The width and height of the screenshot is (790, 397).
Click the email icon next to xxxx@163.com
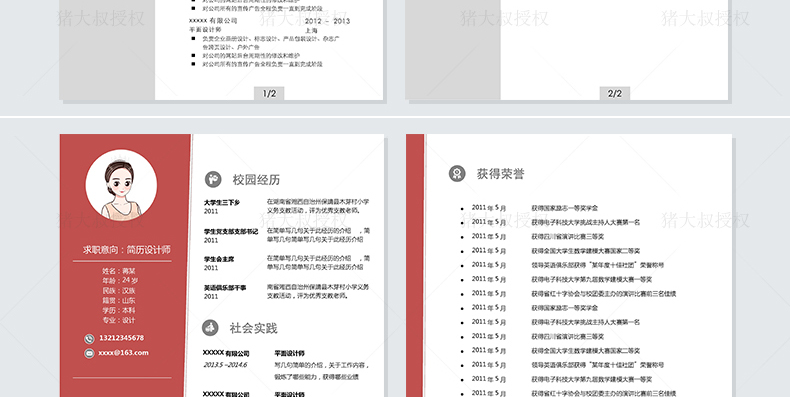click(89, 353)
